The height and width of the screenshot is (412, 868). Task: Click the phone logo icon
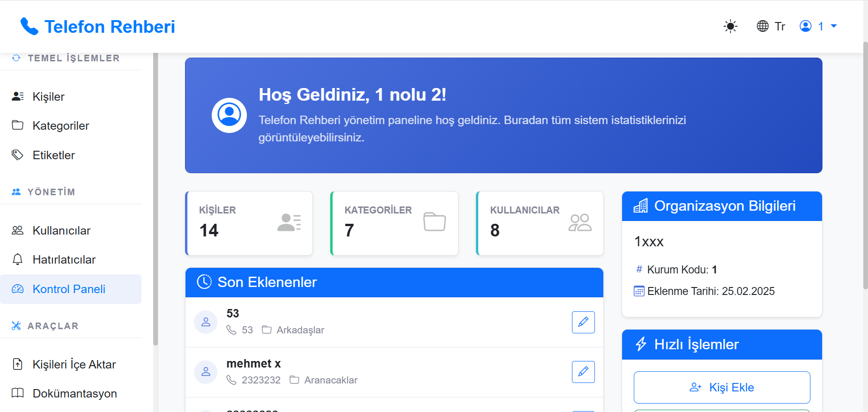pos(30,27)
